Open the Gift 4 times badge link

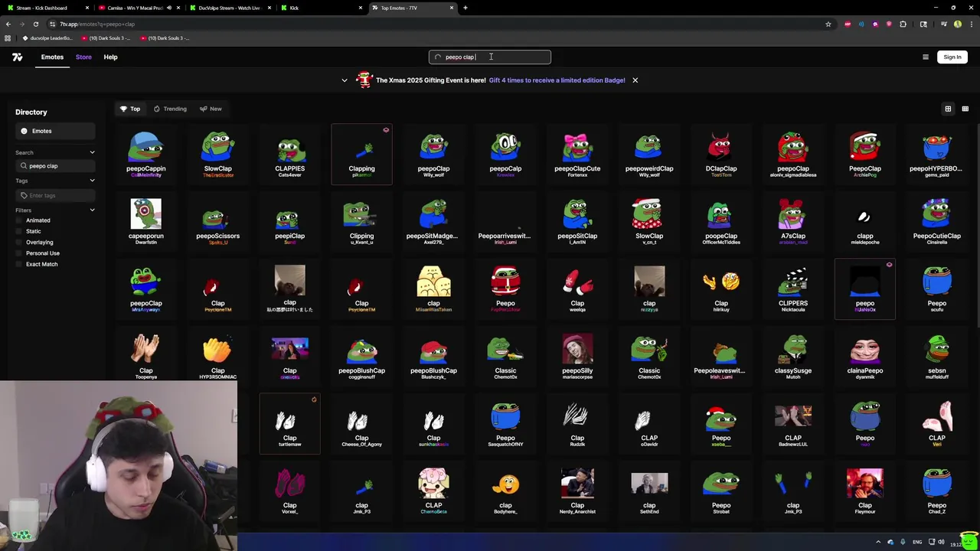(557, 80)
